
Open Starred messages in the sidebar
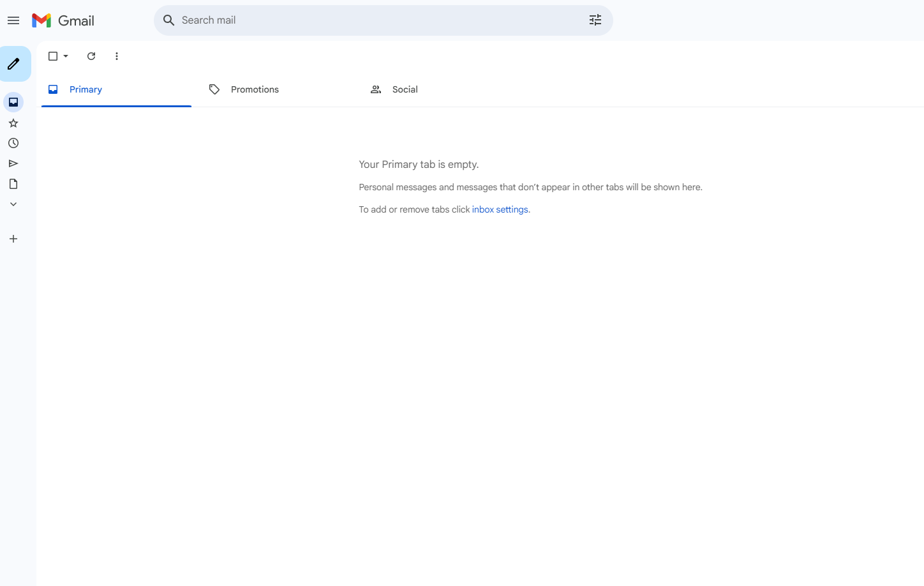coord(13,123)
